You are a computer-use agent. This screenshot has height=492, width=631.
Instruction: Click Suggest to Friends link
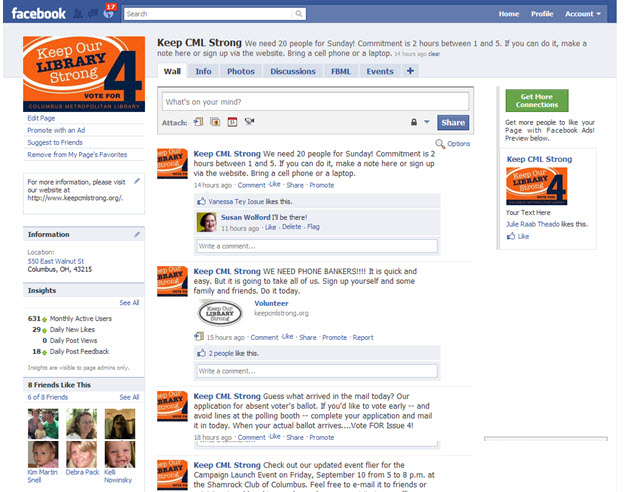[x=55, y=142]
